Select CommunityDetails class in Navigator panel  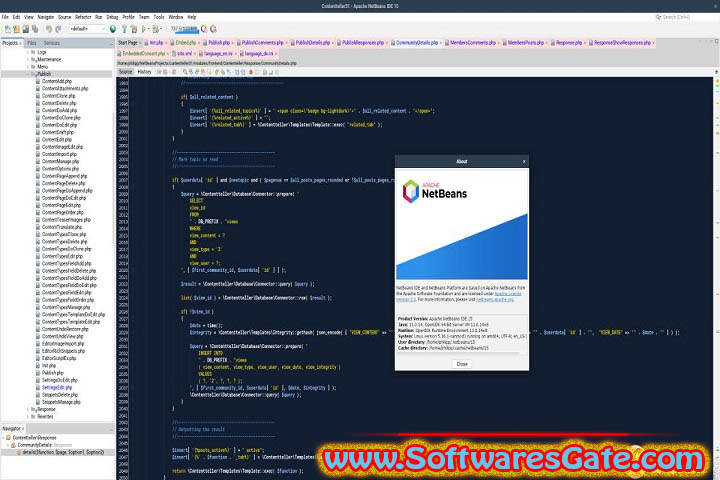click(x=34, y=445)
